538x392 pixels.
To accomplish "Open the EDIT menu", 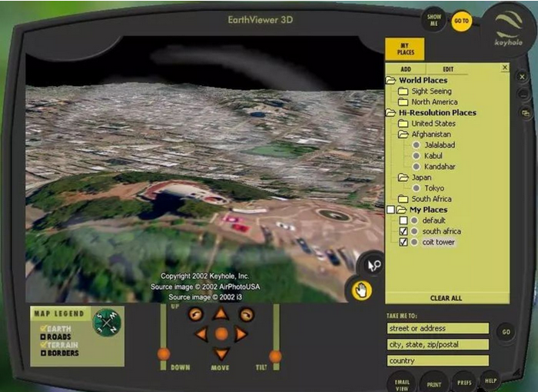I will (448, 69).
